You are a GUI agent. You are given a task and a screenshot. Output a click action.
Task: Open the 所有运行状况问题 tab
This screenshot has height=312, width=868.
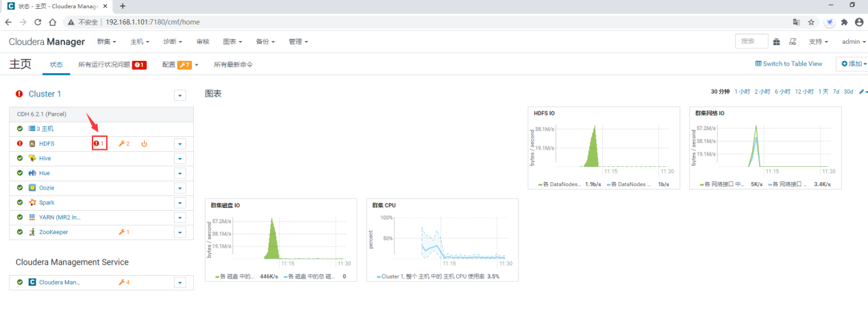coord(112,64)
